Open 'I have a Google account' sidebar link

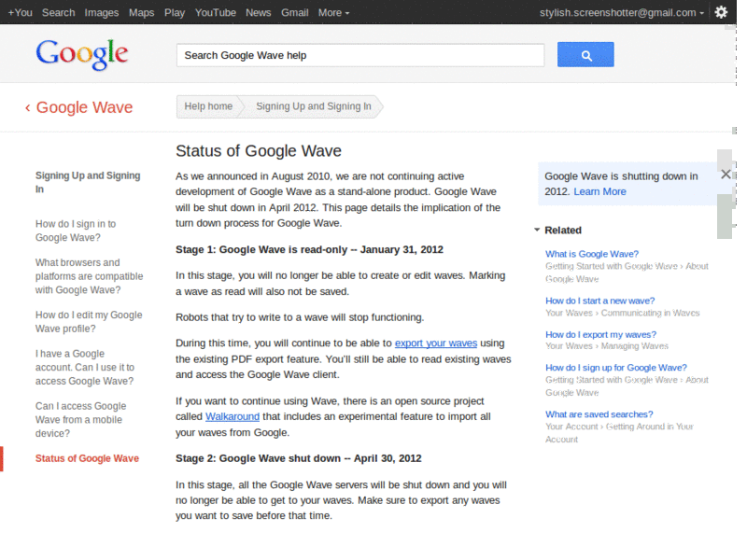coord(84,367)
